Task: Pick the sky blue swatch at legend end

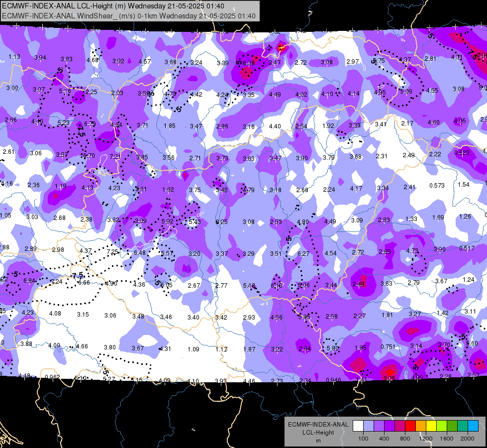Action: click(x=473, y=426)
